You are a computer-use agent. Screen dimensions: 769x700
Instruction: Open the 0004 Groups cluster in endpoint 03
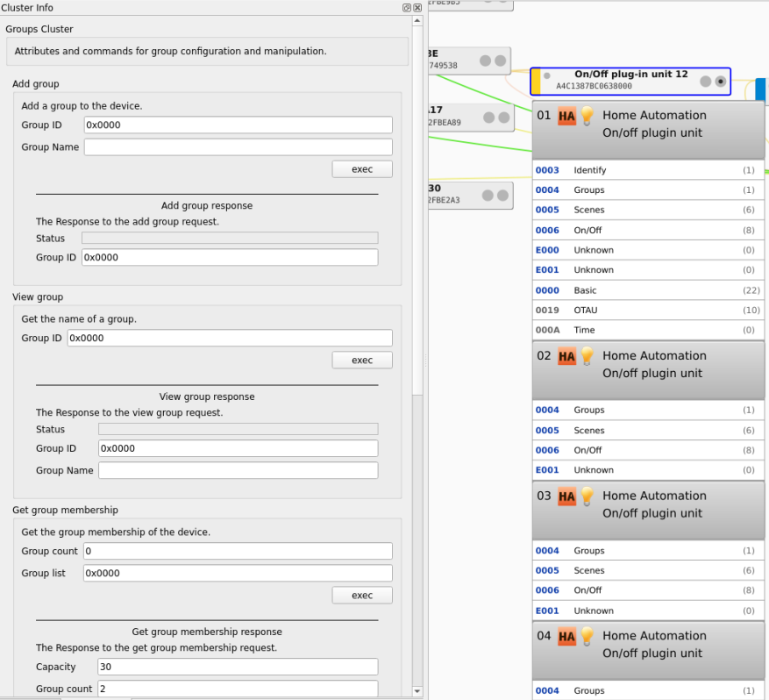point(648,550)
